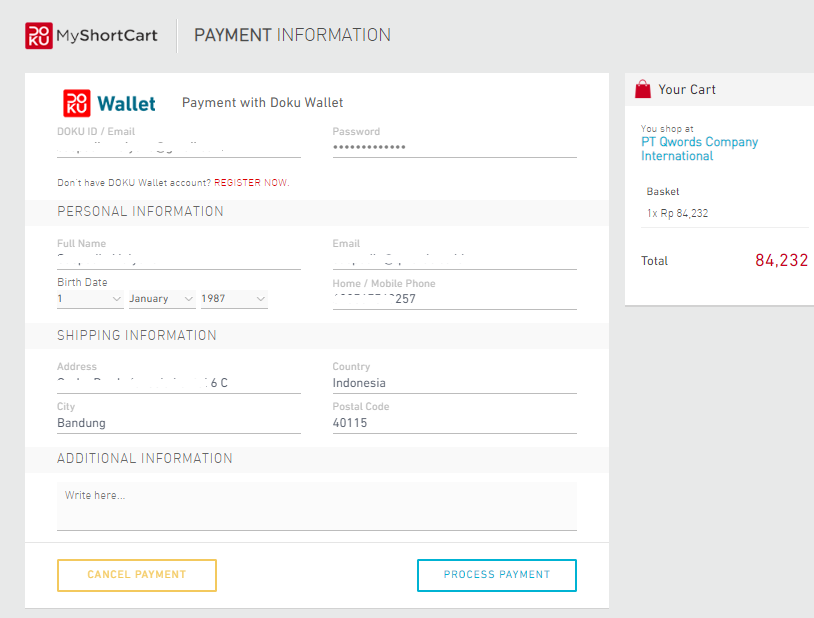Open PT Qwords Company International link
The image size is (814, 618).
coord(699,149)
